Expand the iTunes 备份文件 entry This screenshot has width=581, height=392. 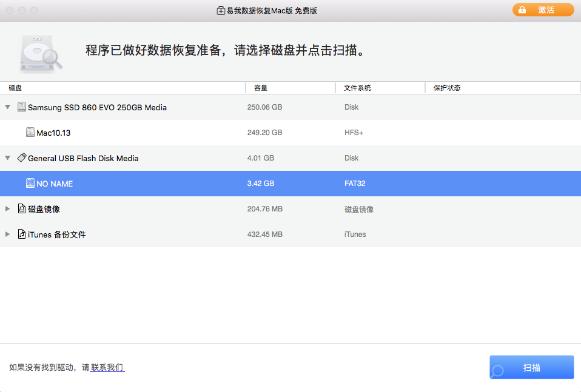tap(7, 234)
